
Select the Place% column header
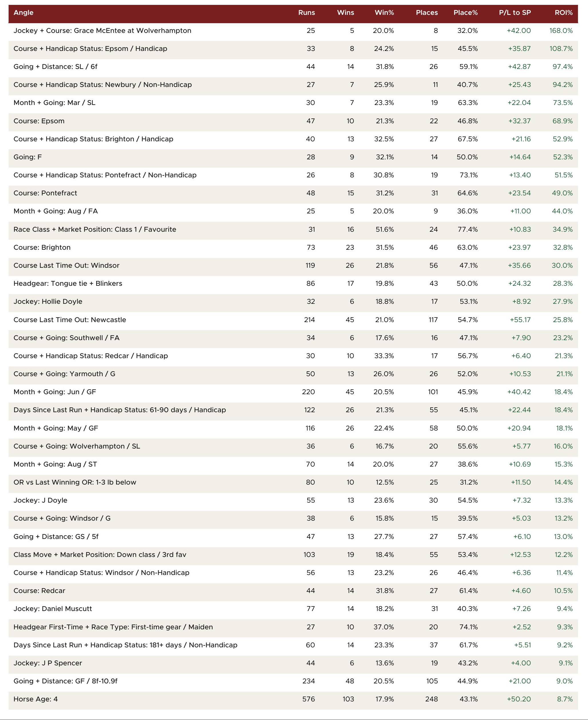[x=465, y=13]
